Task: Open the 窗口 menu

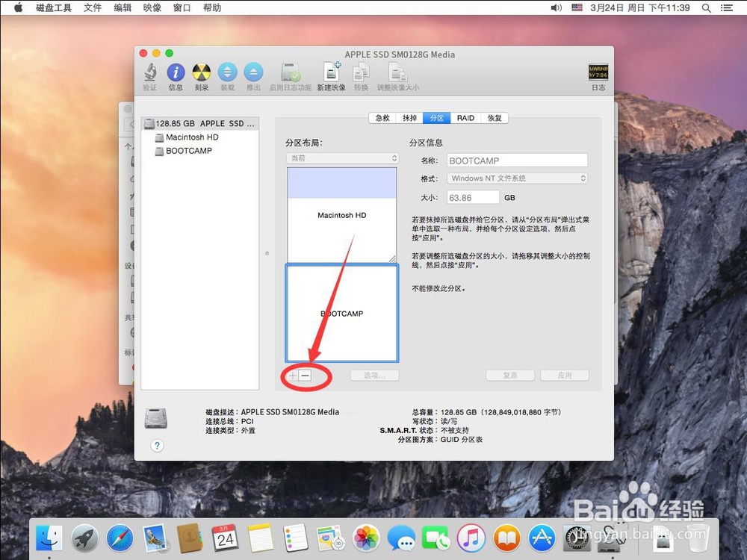Action: pyautogui.click(x=182, y=7)
